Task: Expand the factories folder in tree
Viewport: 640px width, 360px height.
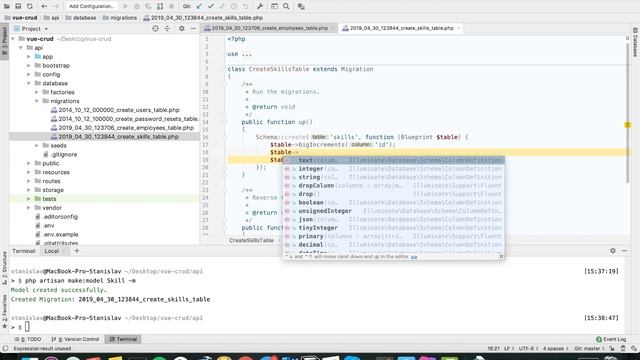Action: coord(37,92)
